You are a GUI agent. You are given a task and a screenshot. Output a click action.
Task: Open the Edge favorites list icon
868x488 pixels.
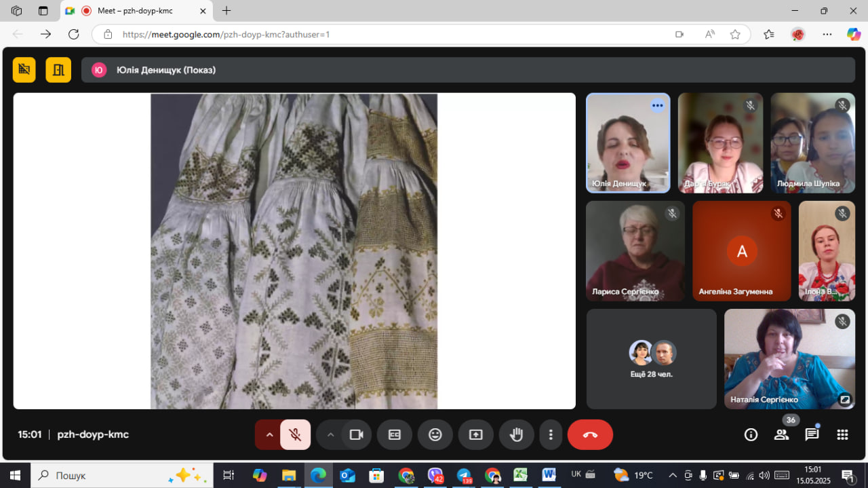[x=769, y=34]
